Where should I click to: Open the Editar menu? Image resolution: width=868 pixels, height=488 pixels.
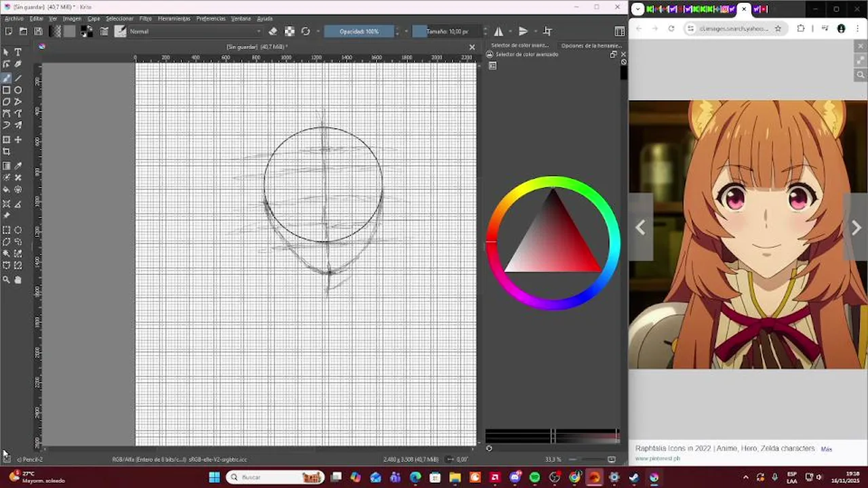click(36, 18)
